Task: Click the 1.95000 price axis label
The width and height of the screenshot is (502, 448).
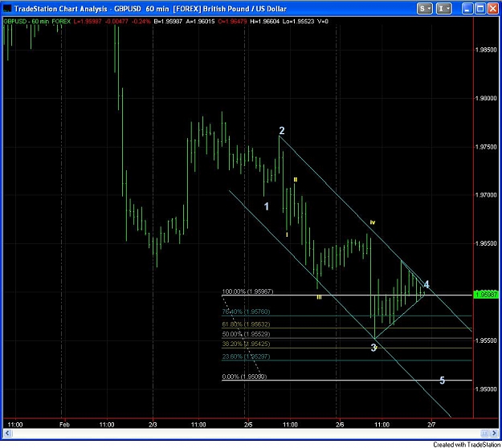Action: 486,389
